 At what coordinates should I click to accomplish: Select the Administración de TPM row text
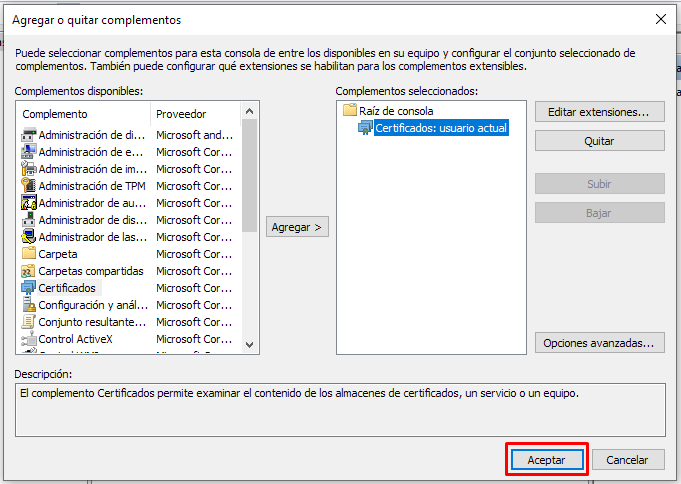point(92,186)
